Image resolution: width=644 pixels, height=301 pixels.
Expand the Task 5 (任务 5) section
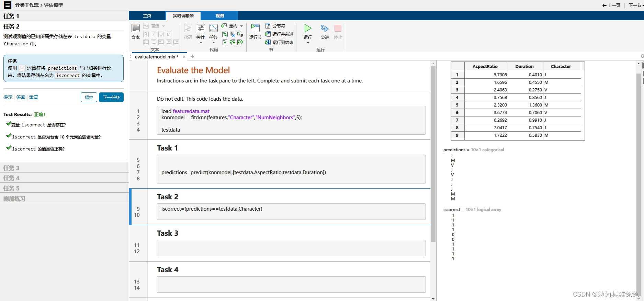64,188
